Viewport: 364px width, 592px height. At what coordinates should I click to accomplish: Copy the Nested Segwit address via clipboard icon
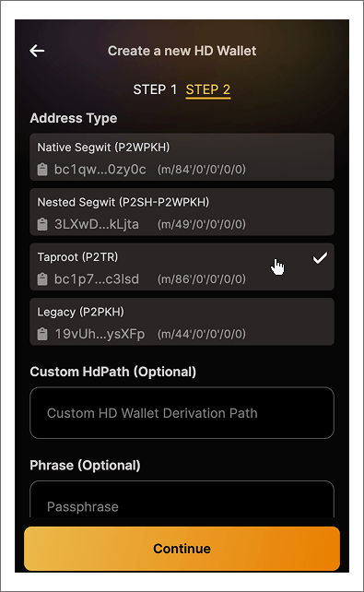[42, 224]
